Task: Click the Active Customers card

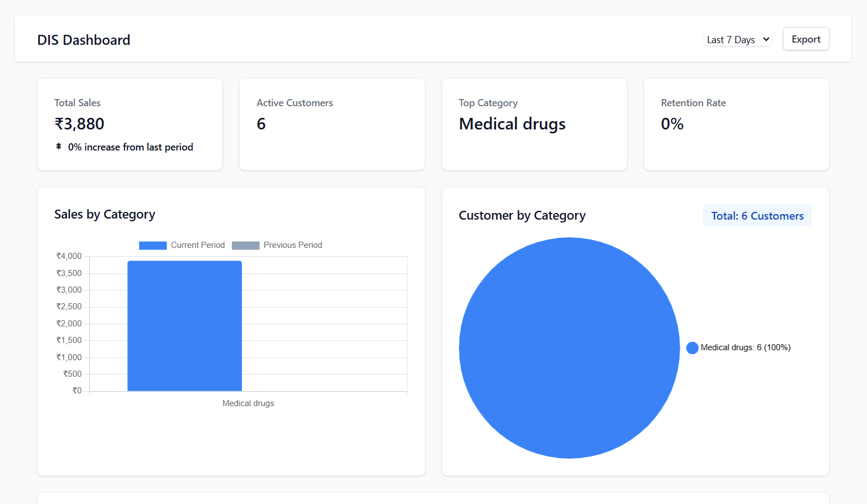Action: tap(332, 124)
